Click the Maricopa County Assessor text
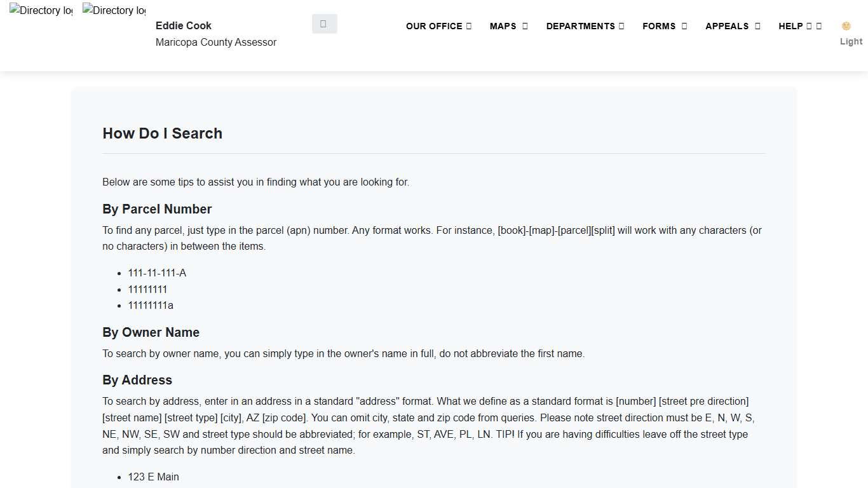The height and width of the screenshot is (488, 868). (216, 42)
